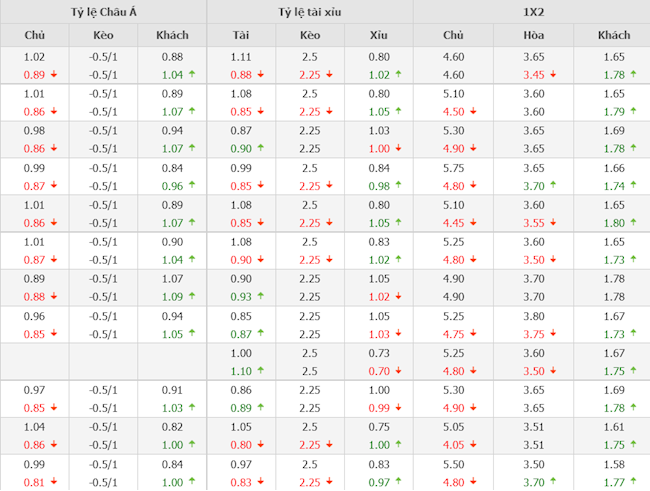Viewport: 650px width, 491px height.
Task: Click the Hòa column header
Action: tap(534, 36)
